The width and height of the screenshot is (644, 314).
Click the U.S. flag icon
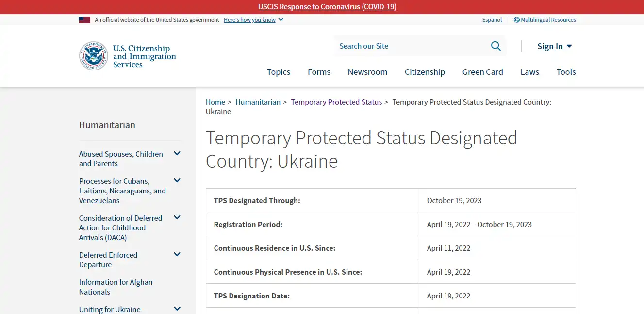pyautogui.click(x=85, y=19)
